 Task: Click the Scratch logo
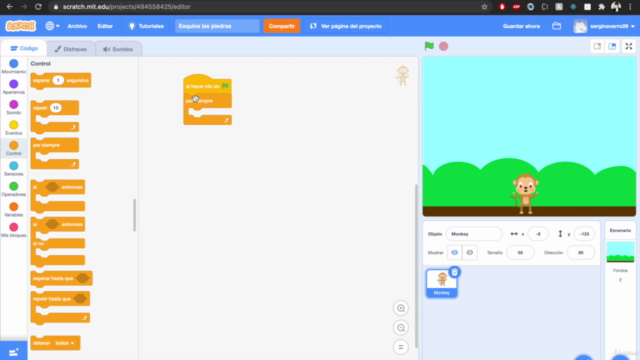[20, 26]
